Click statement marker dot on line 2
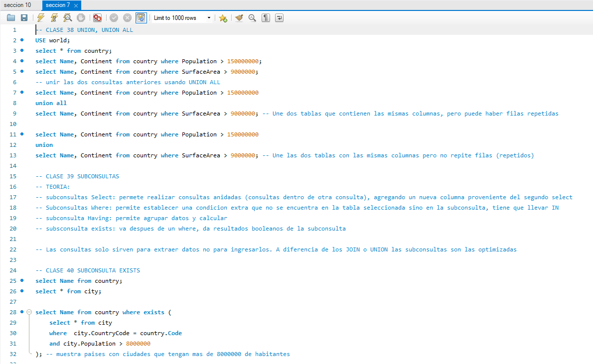Viewport: 593px width, 364px height. coord(22,40)
